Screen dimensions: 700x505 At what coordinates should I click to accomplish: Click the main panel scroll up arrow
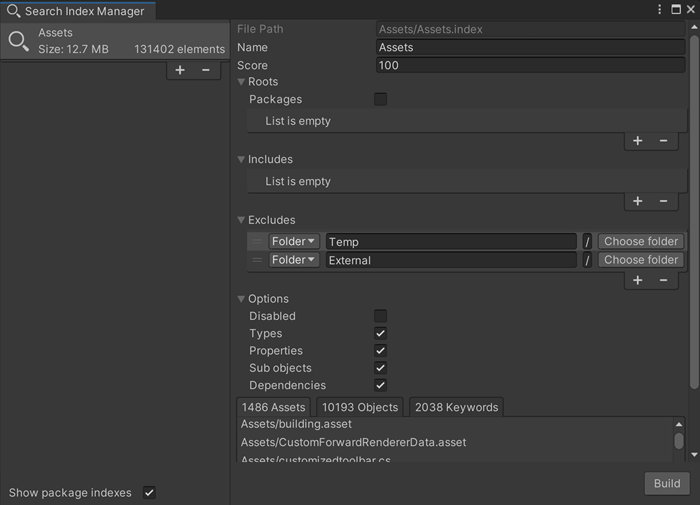[x=694, y=27]
